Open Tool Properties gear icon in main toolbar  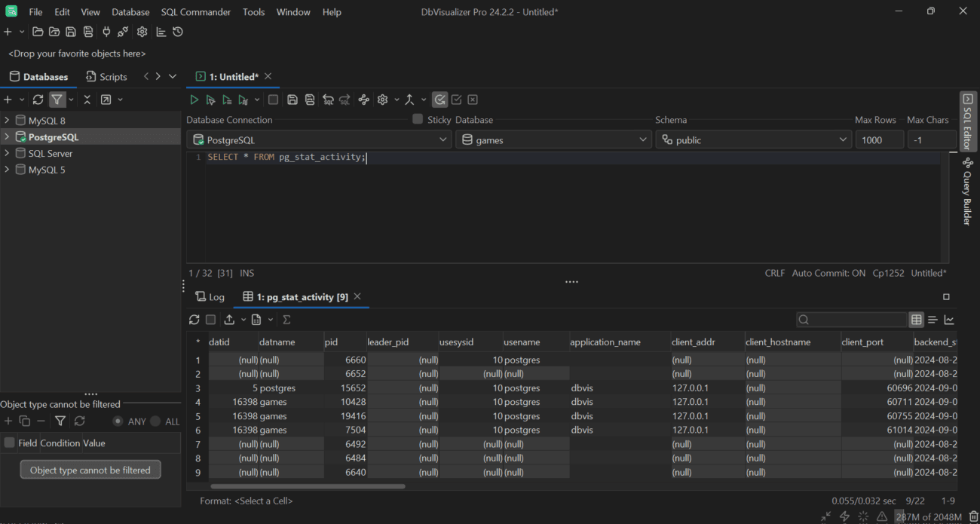[x=142, y=32]
